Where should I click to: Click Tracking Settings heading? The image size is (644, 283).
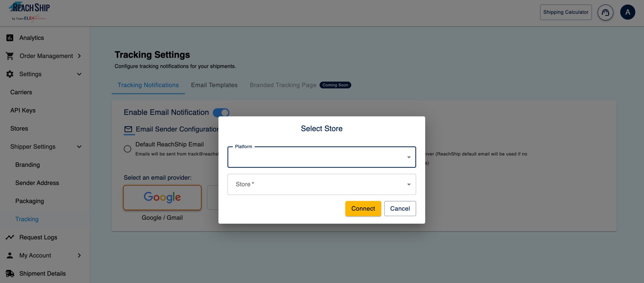(x=152, y=55)
